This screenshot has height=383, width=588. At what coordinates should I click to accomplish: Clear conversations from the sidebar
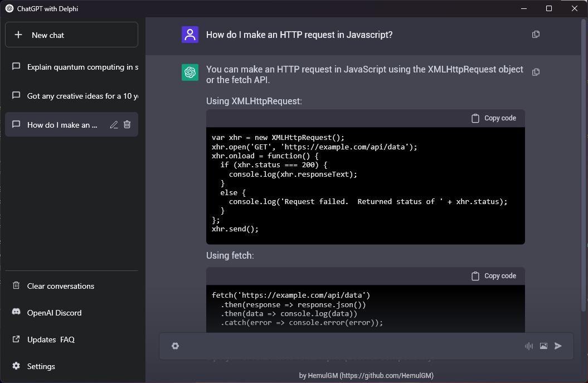coord(60,286)
